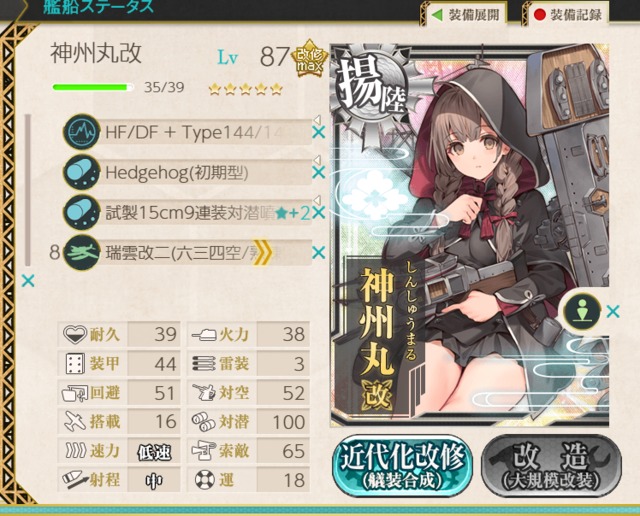Remove Hedgehog(初期型) using its X mark

tap(318, 172)
